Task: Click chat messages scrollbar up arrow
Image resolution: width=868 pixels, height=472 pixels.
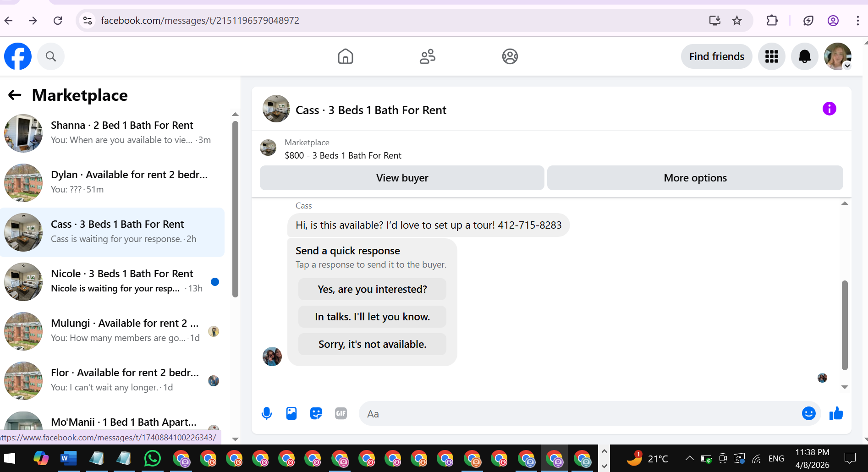Action: [845, 203]
